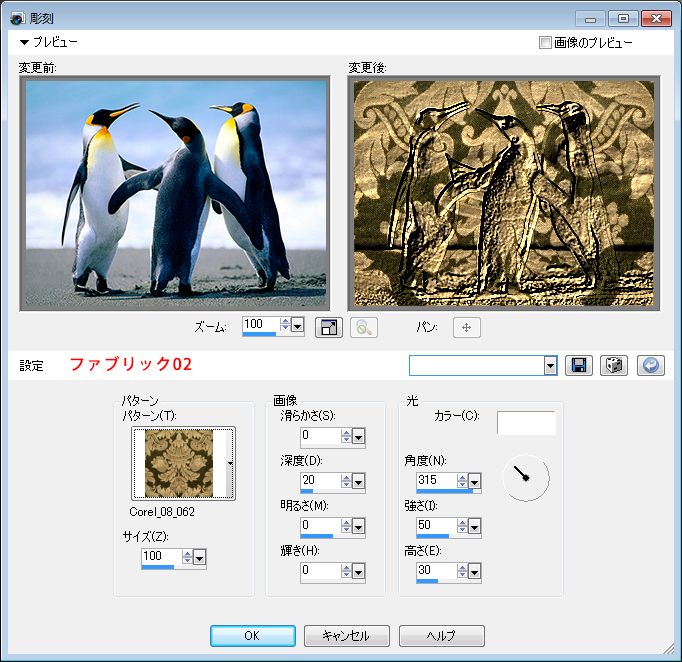Click the light angle dial
The width and height of the screenshot is (682, 662).
525,478
